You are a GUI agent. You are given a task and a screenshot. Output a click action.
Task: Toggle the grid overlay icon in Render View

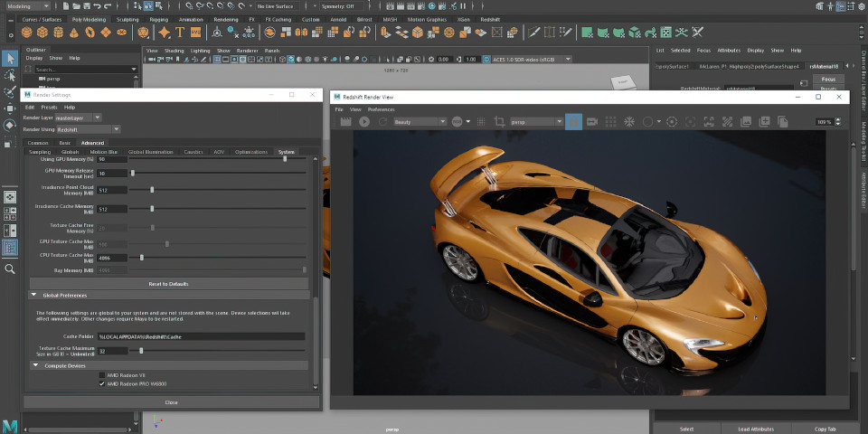click(x=610, y=121)
